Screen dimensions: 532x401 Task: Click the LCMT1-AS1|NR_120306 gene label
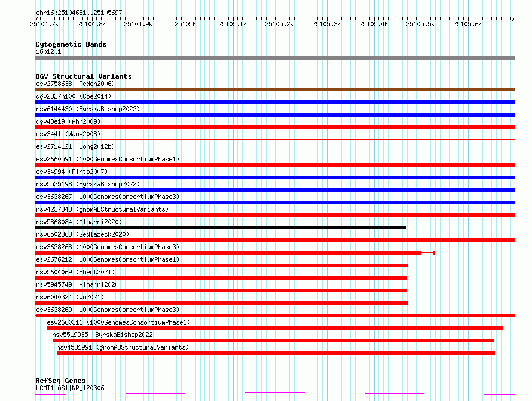[x=70, y=388]
